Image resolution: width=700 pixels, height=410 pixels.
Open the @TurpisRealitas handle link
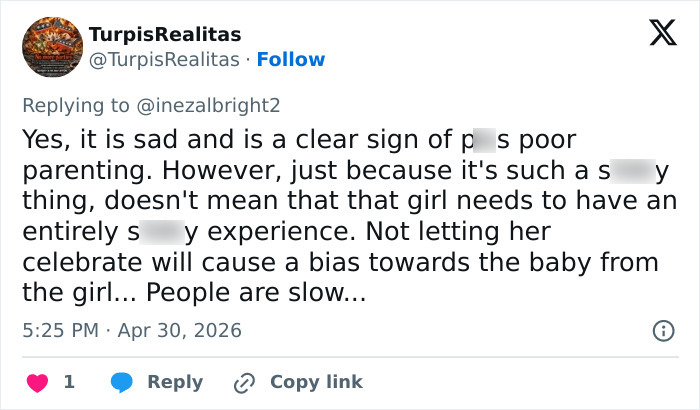[165, 60]
